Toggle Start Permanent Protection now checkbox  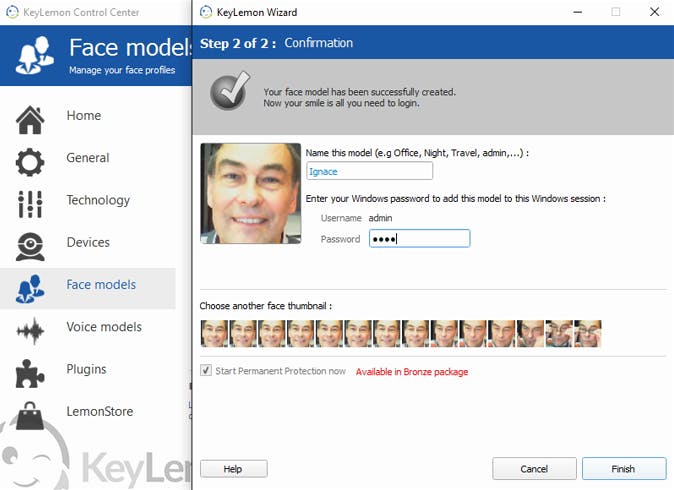point(206,370)
